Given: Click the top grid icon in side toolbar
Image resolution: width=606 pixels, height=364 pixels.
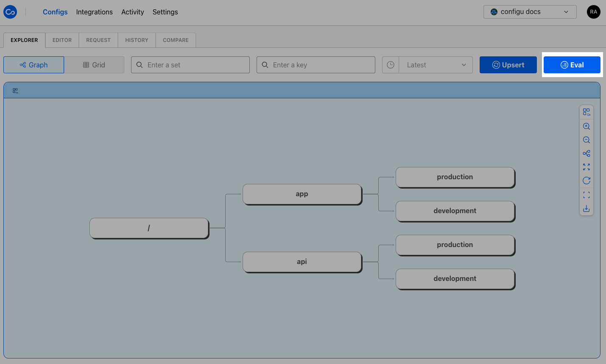Looking at the screenshot, I should 586,112.
